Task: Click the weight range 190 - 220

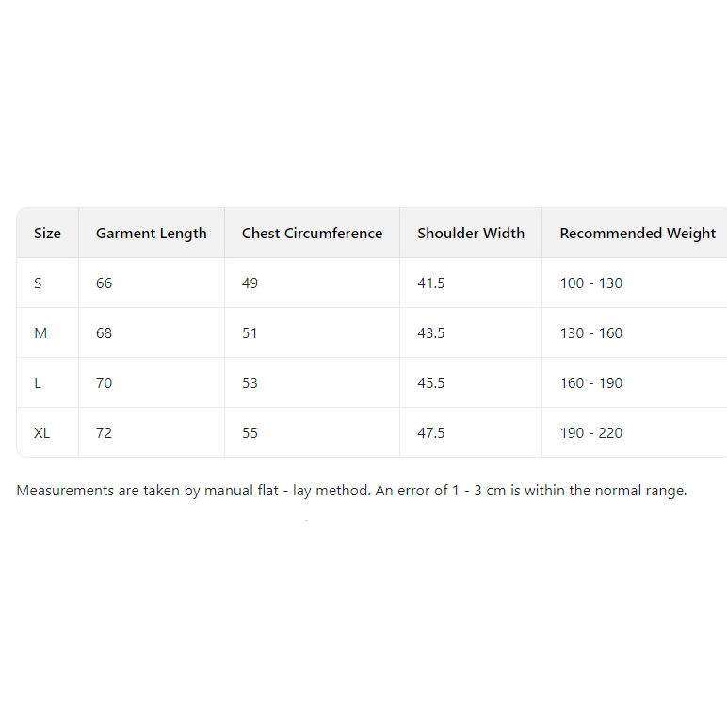Action: (x=591, y=432)
